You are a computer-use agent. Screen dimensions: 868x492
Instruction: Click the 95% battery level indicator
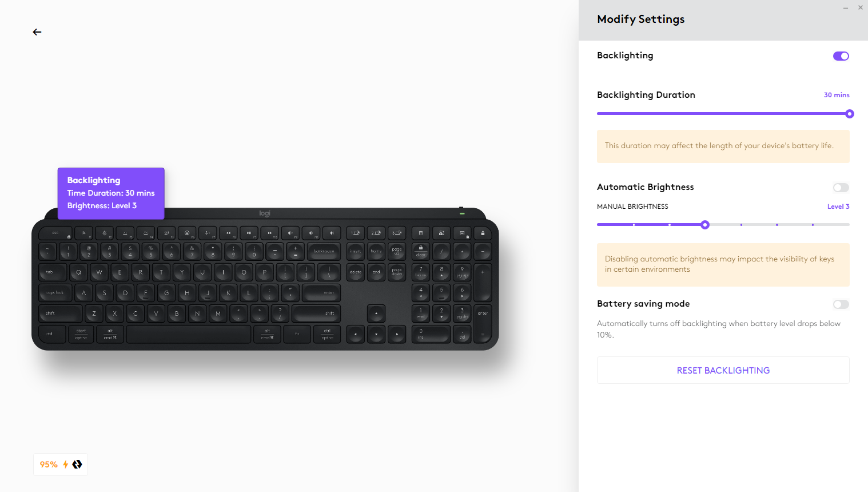(49, 465)
